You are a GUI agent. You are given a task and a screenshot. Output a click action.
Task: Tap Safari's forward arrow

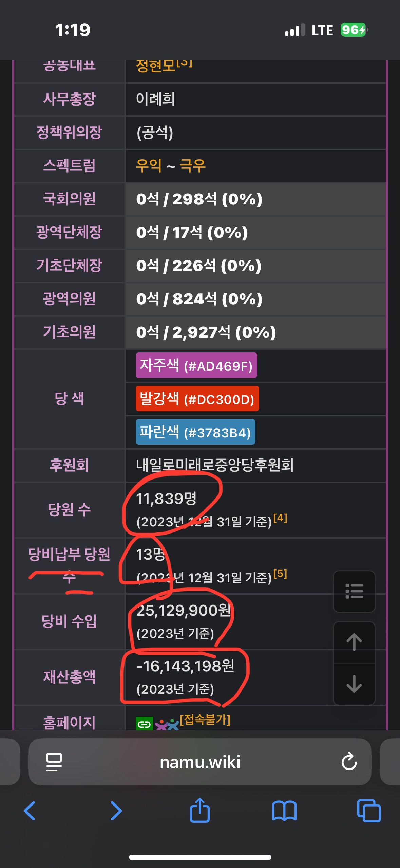(x=116, y=811)
